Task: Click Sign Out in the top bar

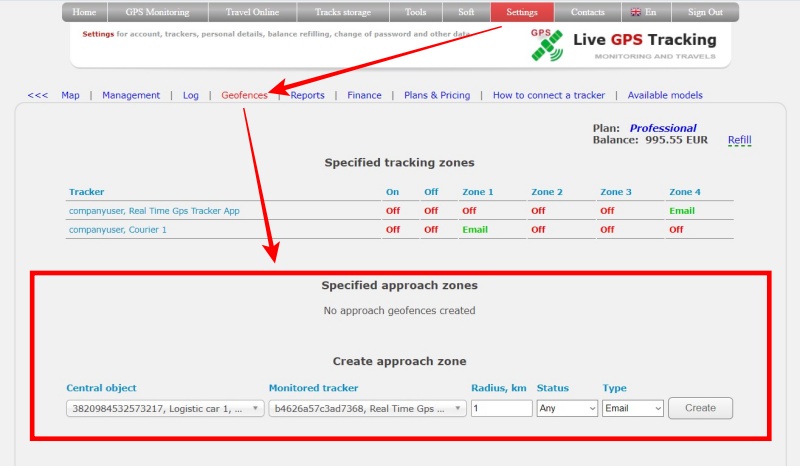Action: click(x=703, y=13)
